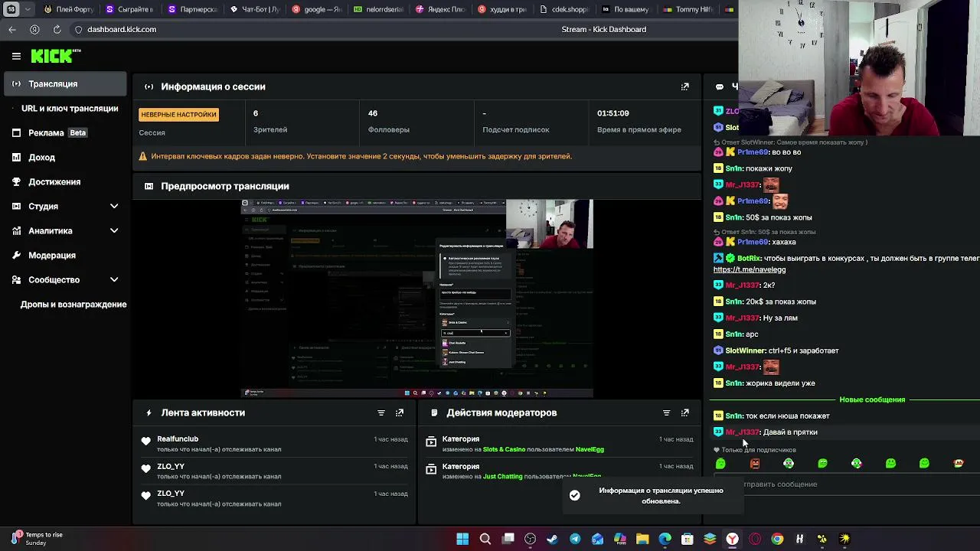Viewport: 980px width, 551px height.
Task: Open the Slots & Casino category link
Action: (504, 449)
